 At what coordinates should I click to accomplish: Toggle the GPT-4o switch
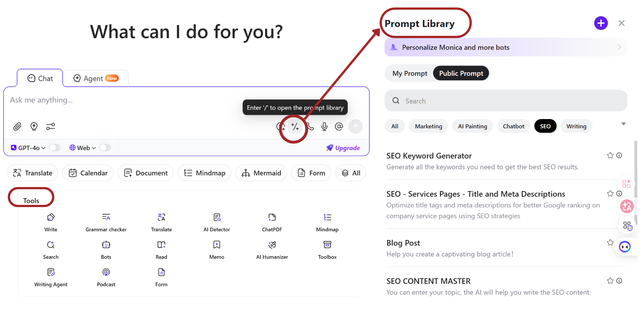coord(55,148)
